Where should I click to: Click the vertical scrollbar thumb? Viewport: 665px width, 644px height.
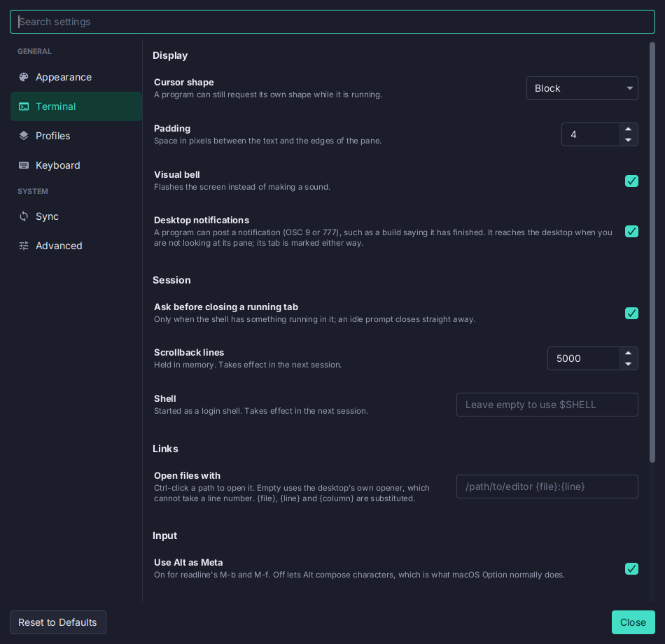[652, 252]
